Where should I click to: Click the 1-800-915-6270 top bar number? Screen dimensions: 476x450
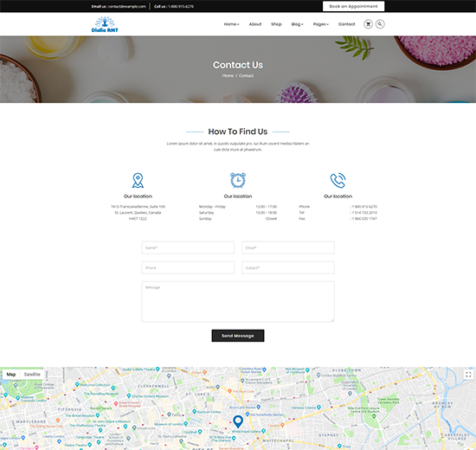pyautogui.click(x=181, y=6)
